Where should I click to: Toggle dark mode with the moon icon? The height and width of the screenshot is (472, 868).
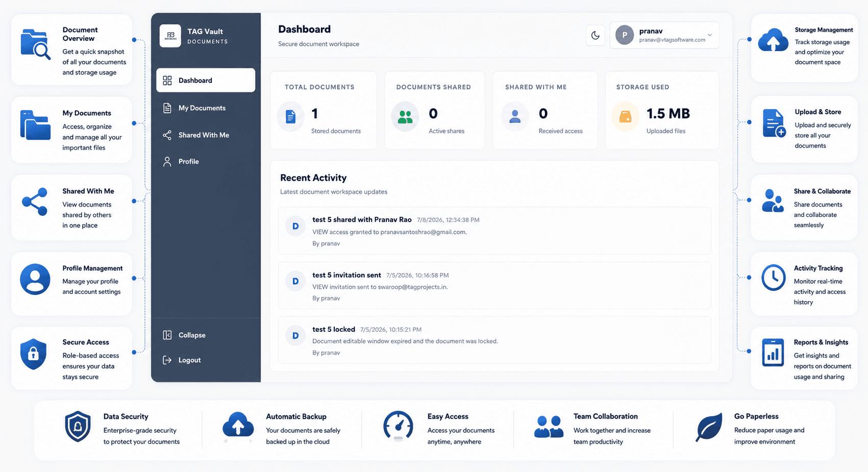pos(596,35)
